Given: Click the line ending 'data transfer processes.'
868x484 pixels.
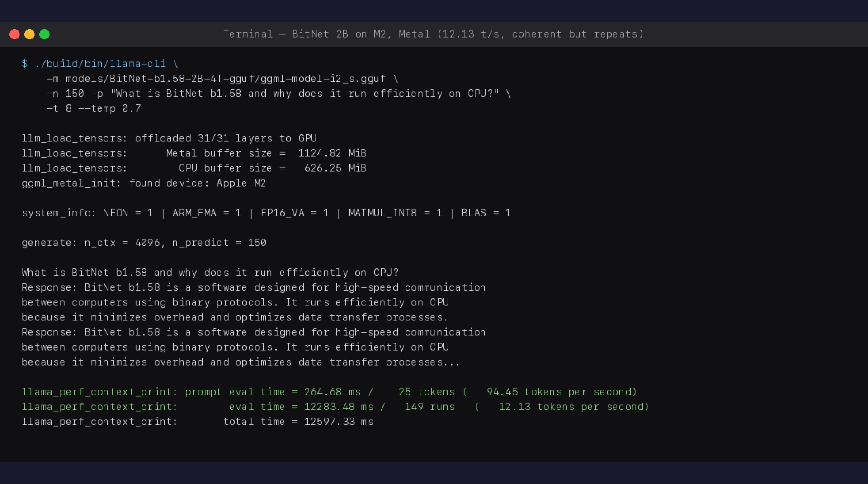Looking at the screenshot, I should (235, 317).
